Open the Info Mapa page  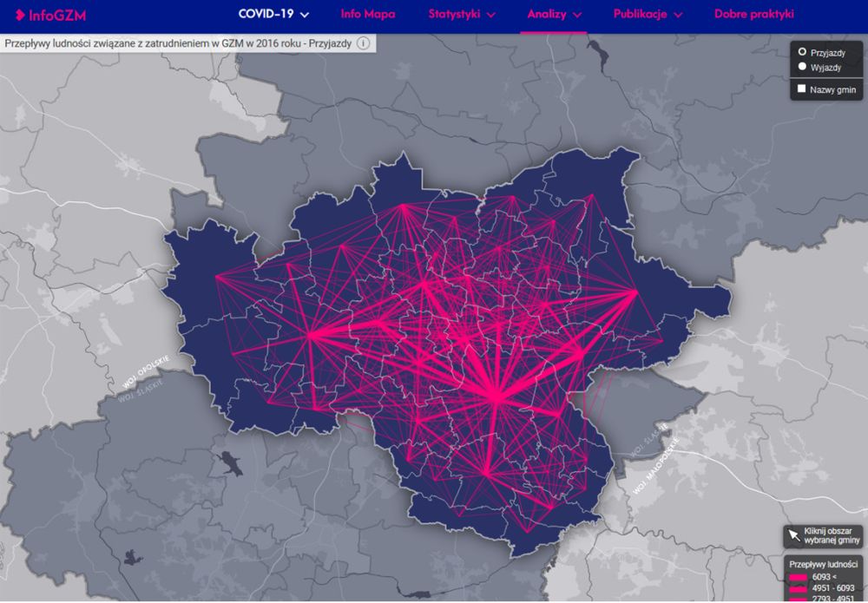367,14
